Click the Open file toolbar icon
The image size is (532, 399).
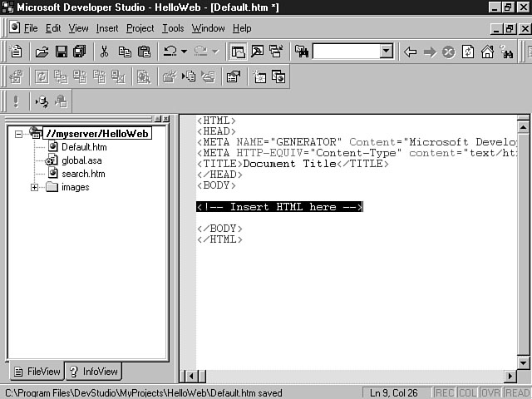pos(42,52)
